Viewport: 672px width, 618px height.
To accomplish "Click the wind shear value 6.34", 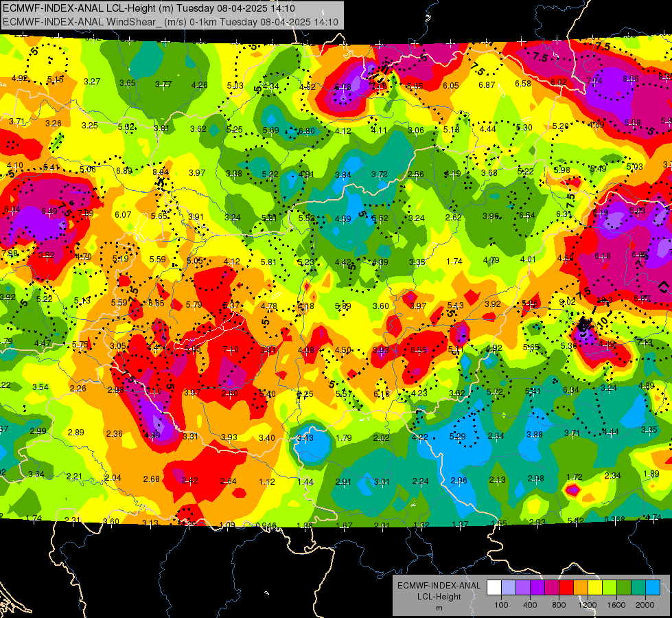I will pyautogui.click(x=571, y=390).
